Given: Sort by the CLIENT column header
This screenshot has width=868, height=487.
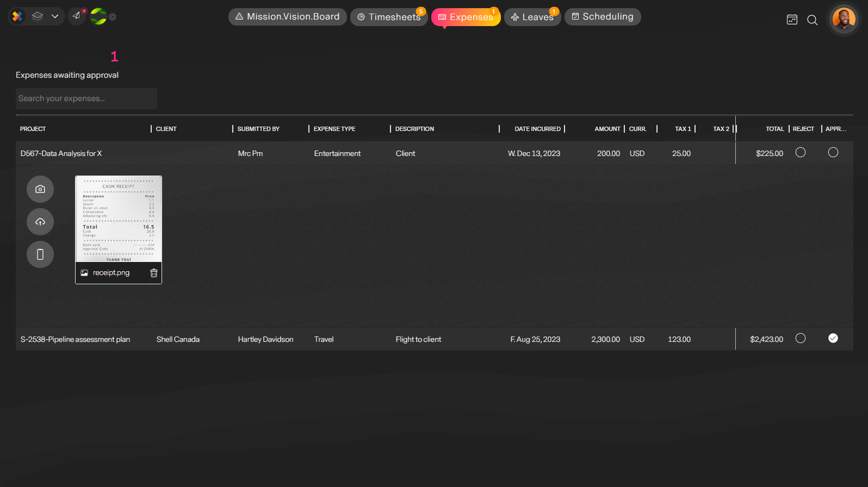Looking at the screenshot, I should click(x=166, y=129).
